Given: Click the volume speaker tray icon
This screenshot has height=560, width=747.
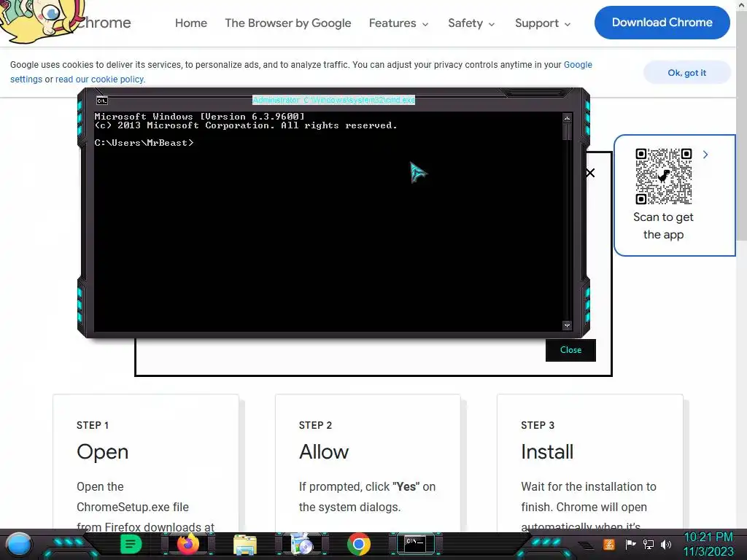Looking at the screenshot, I should tap(665, 544).
